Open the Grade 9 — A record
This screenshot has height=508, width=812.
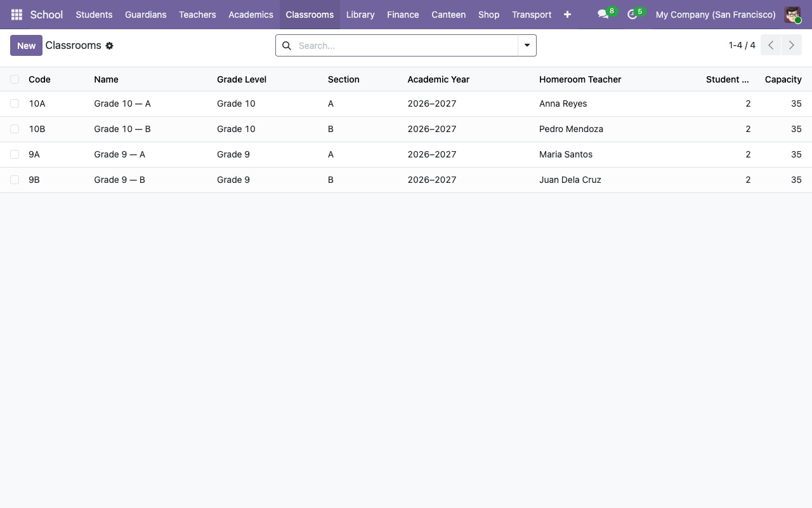(x=119, y=154)
